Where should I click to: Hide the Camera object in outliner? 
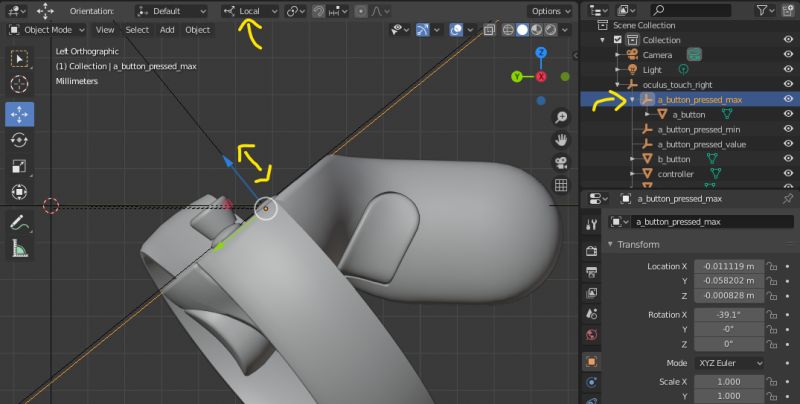click(x=788, y=55)
